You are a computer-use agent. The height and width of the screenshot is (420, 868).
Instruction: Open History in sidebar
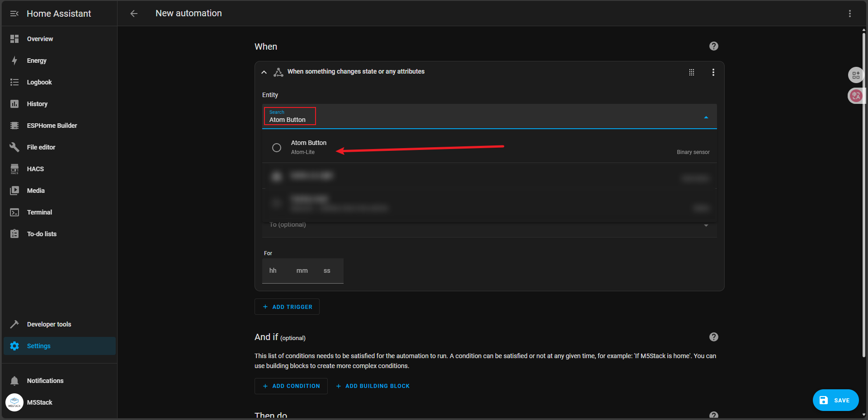click(60, 104)
